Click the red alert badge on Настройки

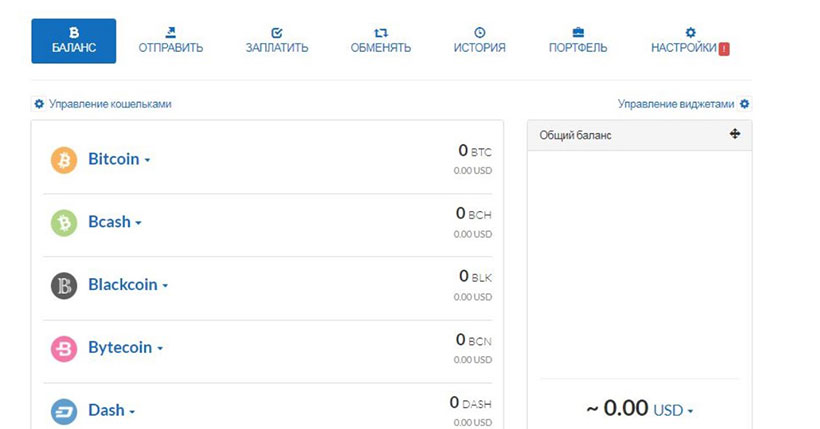[x=724, y=49]
